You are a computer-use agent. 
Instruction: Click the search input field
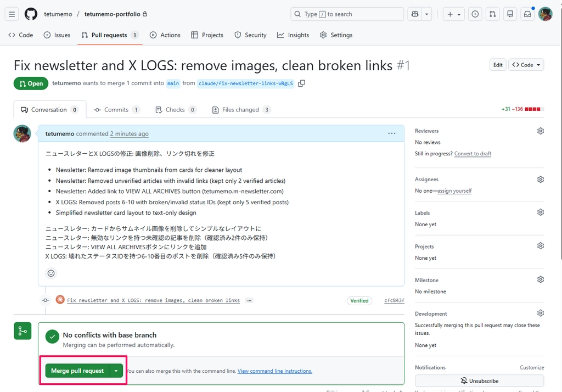(x=347, y=14)
